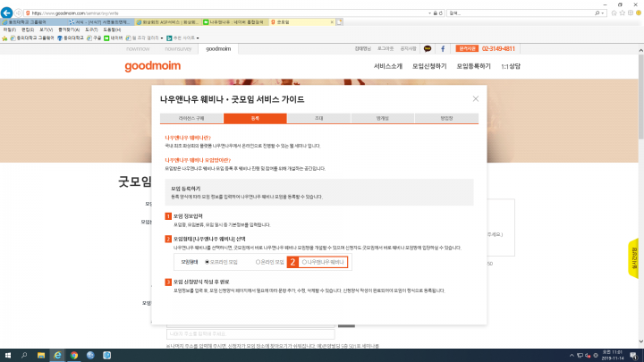Click the magnifier icon in the search box

597,13
